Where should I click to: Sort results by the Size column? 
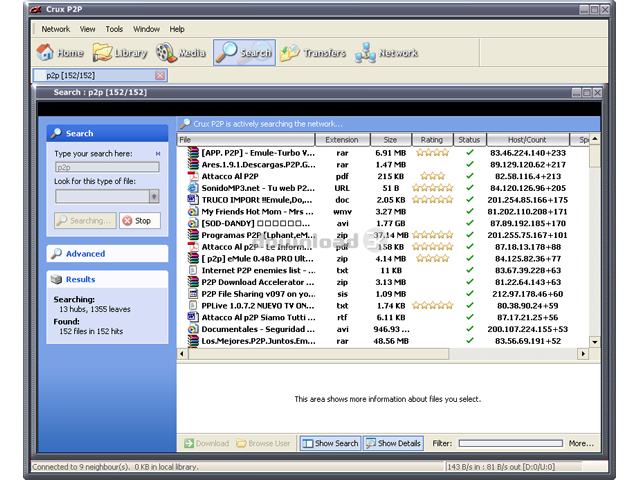(x=390, y=140)
